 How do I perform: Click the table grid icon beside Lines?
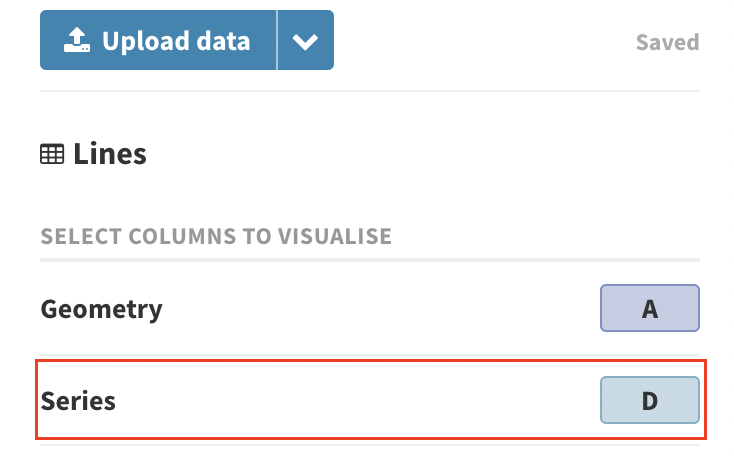pos(52,154)
